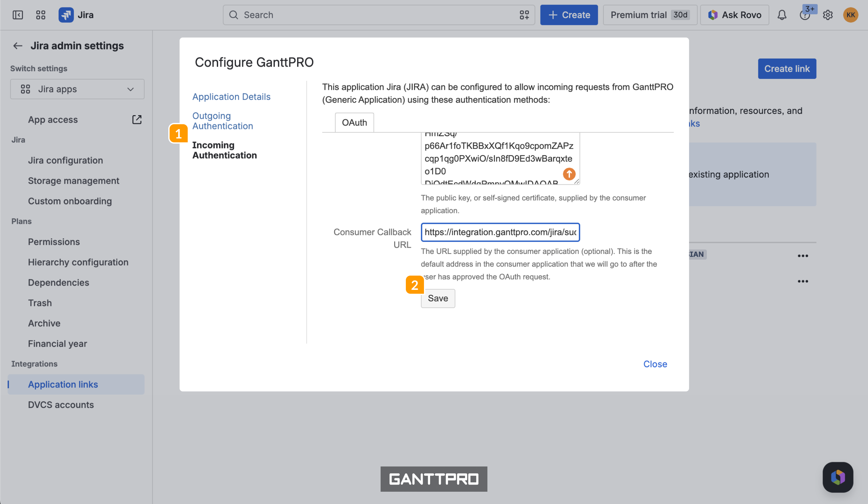The width and height of the screenshot is (868, 504).
Task: Go back using the arrow beside Jira admin settings
Action: point(17,45)
